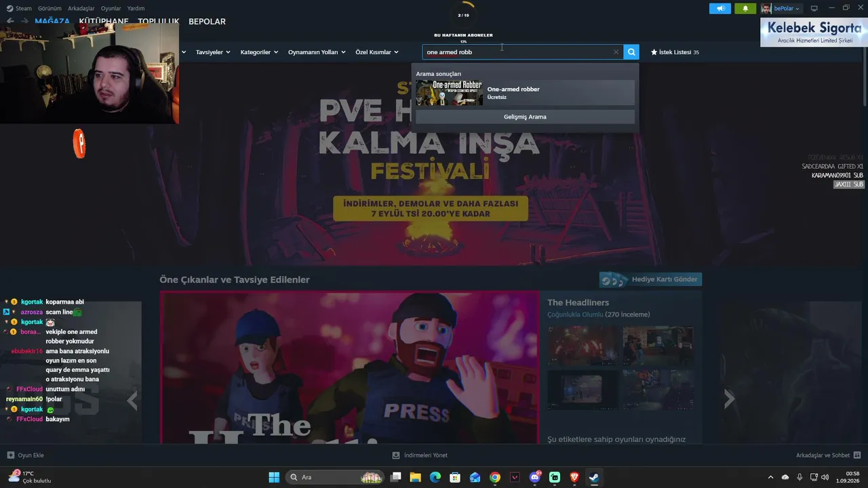The image size is (868, 488).
Task: Expand the Özel Kısımlar dropdown
Action: click(x=377, y=52)
